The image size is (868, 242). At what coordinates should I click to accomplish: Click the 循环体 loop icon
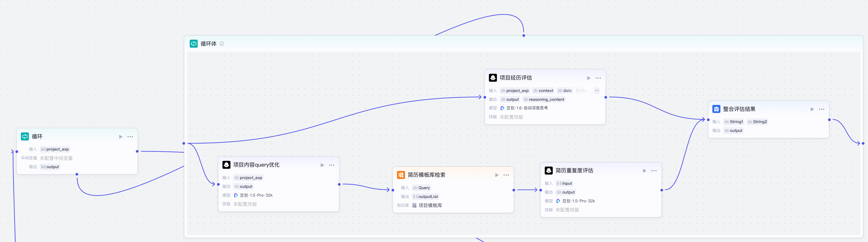click(194, 44)
